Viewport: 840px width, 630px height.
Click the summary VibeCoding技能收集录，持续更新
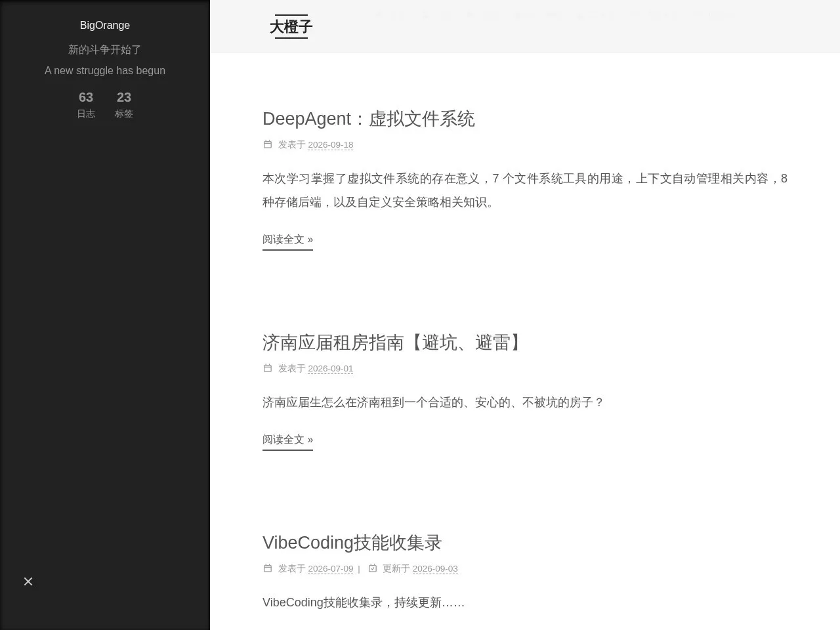pyautogui.click(x=364, y=602)
